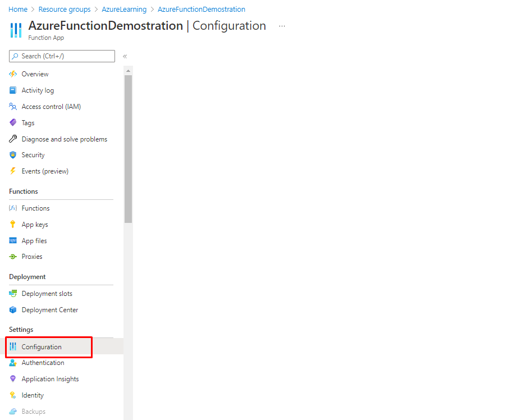Click the Backups cloud icon

(x=13, y=411)
